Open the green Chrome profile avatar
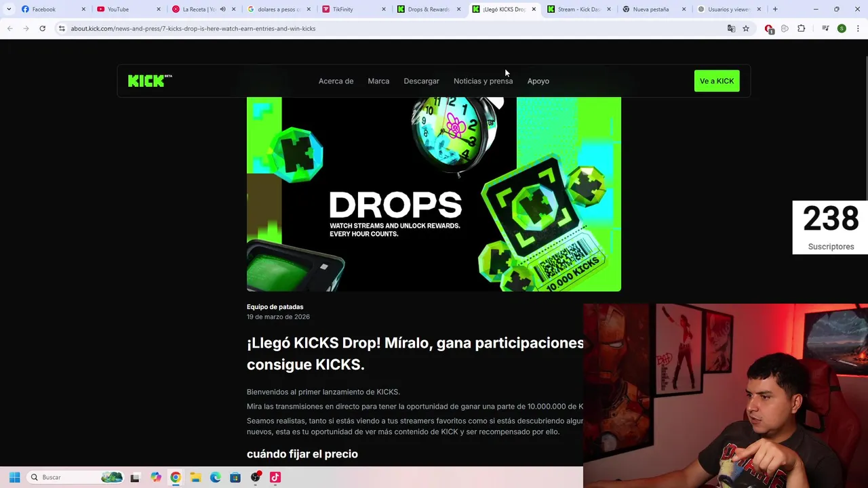 tap(842, 28)
